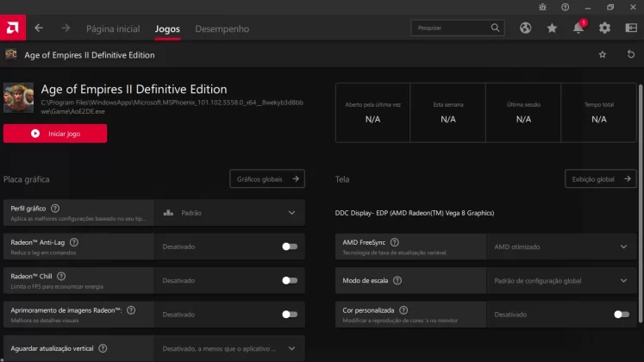Switch to Página inicial tab
644x362 pixels.
(113, 28)
